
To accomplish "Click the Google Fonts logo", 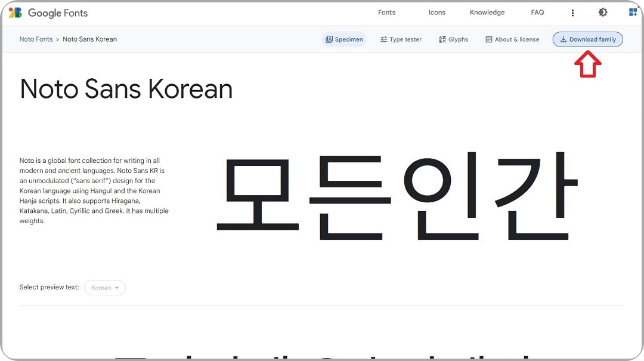I will click(48, 13).
